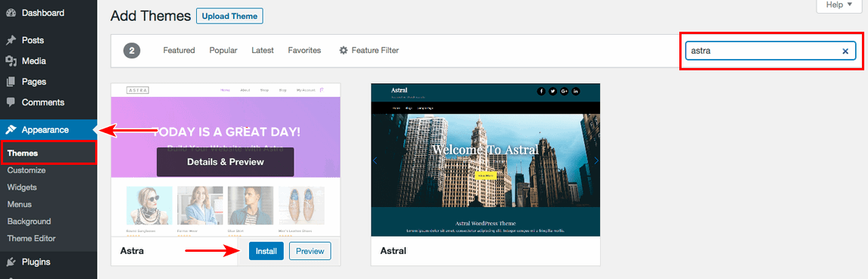
Task: Switch to the Popular themes tab
Action: click(223, 51)
